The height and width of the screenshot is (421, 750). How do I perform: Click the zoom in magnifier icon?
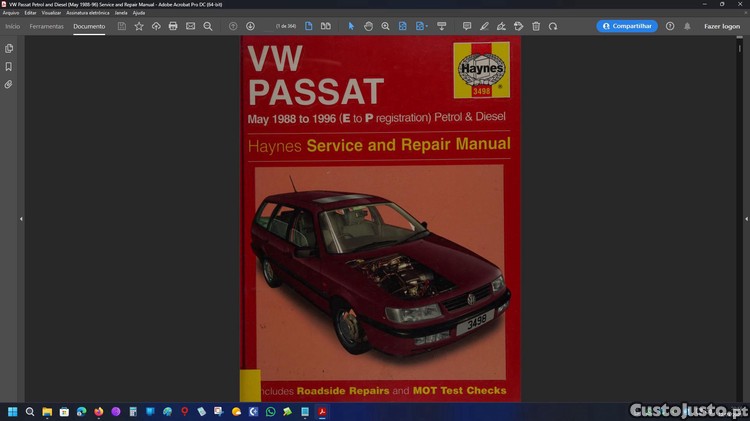point(385,26)
